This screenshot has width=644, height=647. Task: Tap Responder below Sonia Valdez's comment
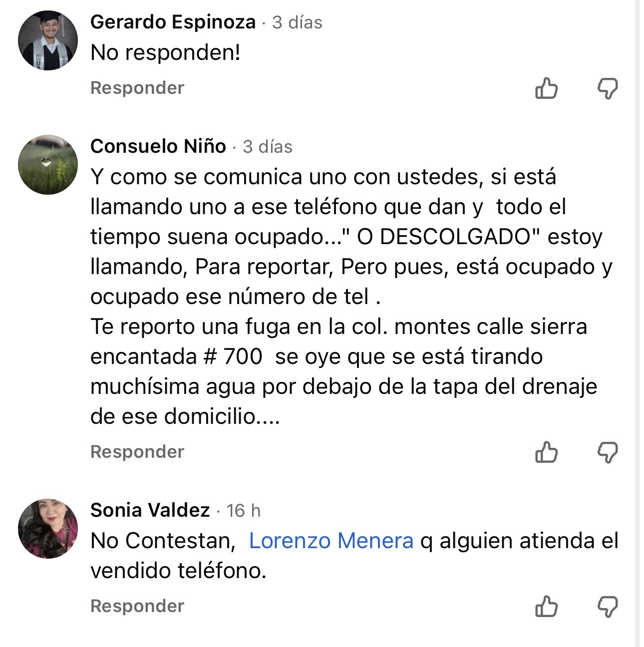click(137, 606)
